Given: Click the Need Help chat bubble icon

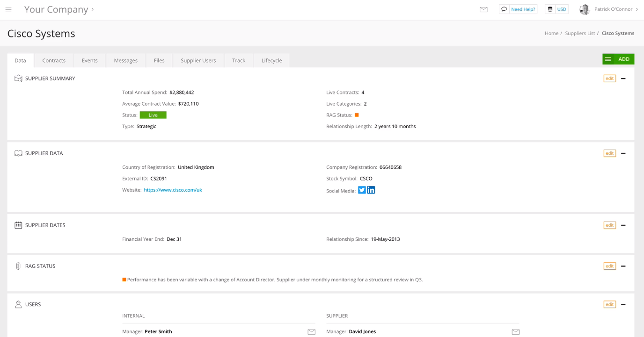Looking at the screenshot, I should [x=504, y=9].
